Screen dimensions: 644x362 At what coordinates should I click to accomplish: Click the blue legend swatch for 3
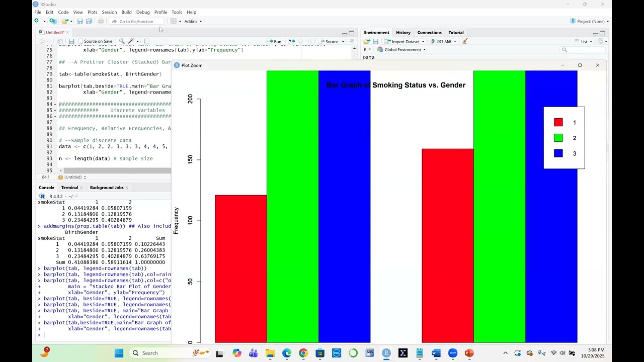(x=558, y=153)
